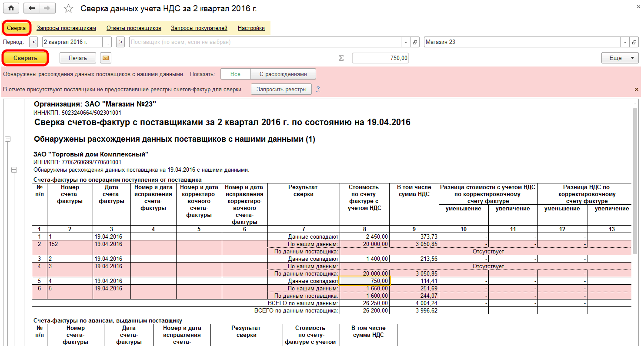This screenshot has width=644, height=346.
Task: Select the total VAT cell 4 004,24
Action: point(414,303)
